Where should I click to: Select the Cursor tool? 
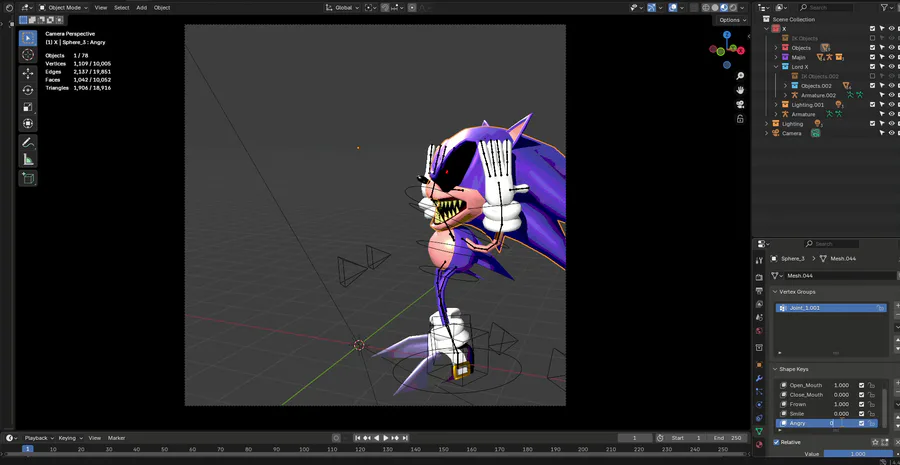[x=28, y=55]
